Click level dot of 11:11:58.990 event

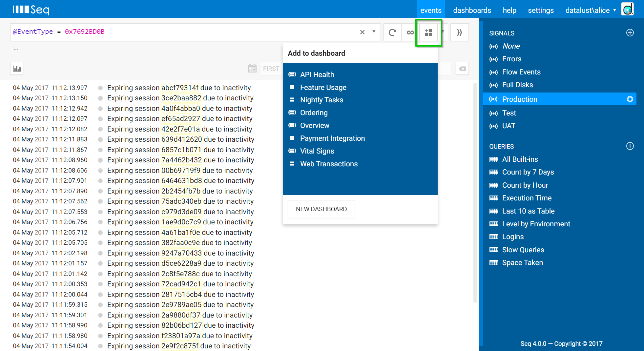tap(100, 325)
